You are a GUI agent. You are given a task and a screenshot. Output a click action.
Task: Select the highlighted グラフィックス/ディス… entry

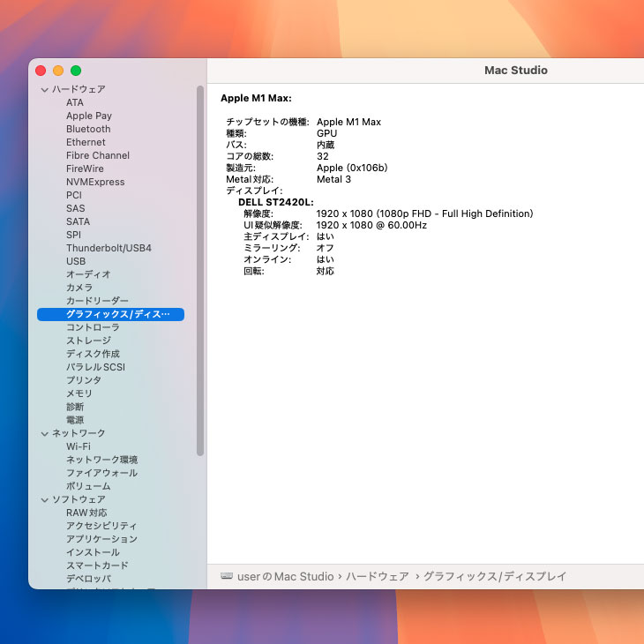pos(110,314)
